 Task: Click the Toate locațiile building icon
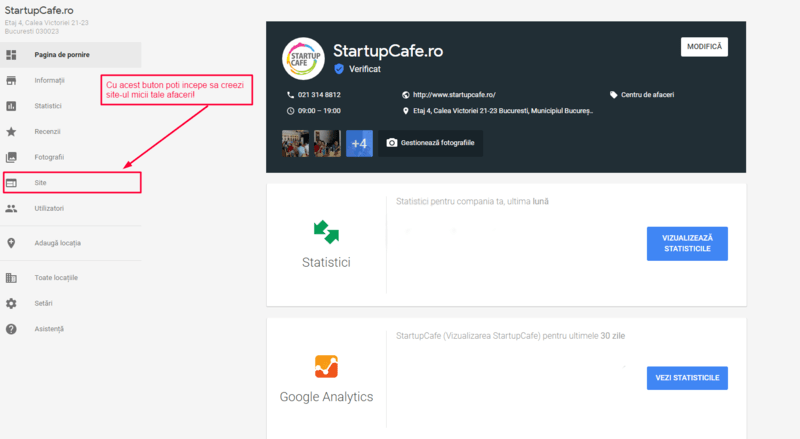(x=11, y=278)
